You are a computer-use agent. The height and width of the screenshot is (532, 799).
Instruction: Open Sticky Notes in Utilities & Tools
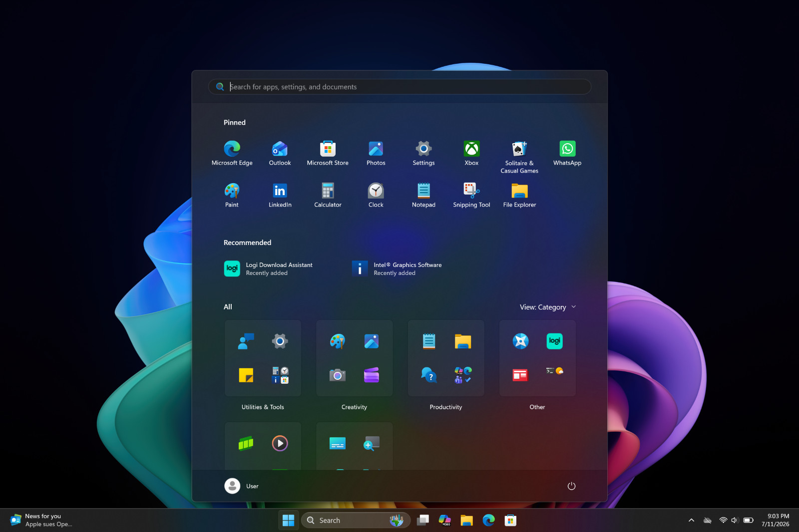point(246,375)
